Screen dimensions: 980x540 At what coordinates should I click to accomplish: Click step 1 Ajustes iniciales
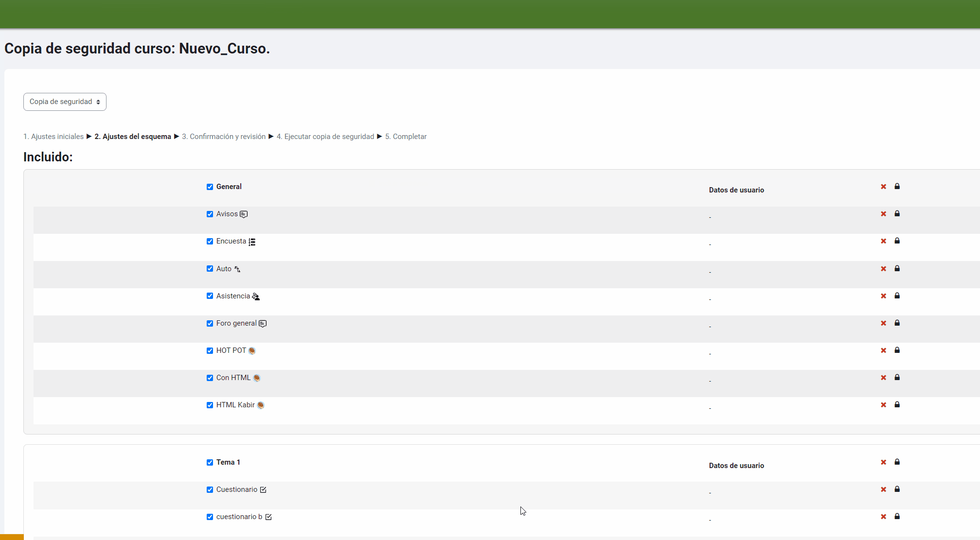[x=53, y=137]
